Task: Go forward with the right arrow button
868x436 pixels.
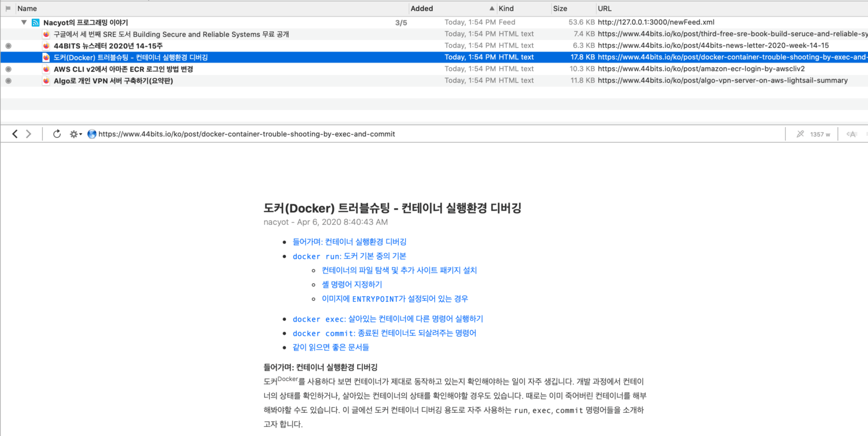Action: (29, 134)
